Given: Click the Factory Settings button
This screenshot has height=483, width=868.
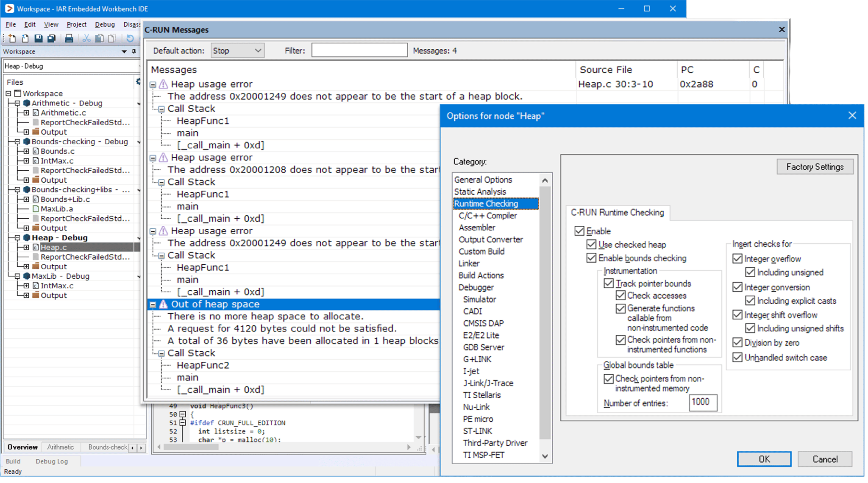Looking at the screenshot, I should (815, 167).
